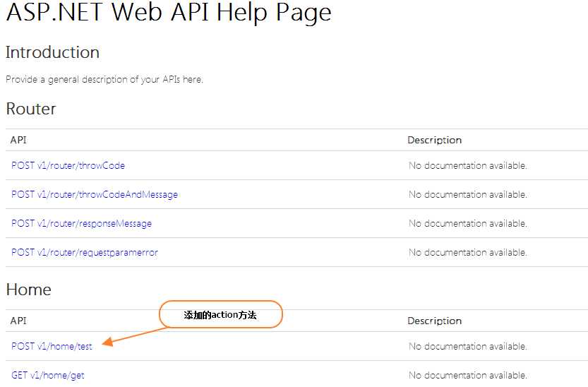Click the ASP.NET Web API Help Page title
The height and width of the screenshot is (387, 588).
coord(169,13)
